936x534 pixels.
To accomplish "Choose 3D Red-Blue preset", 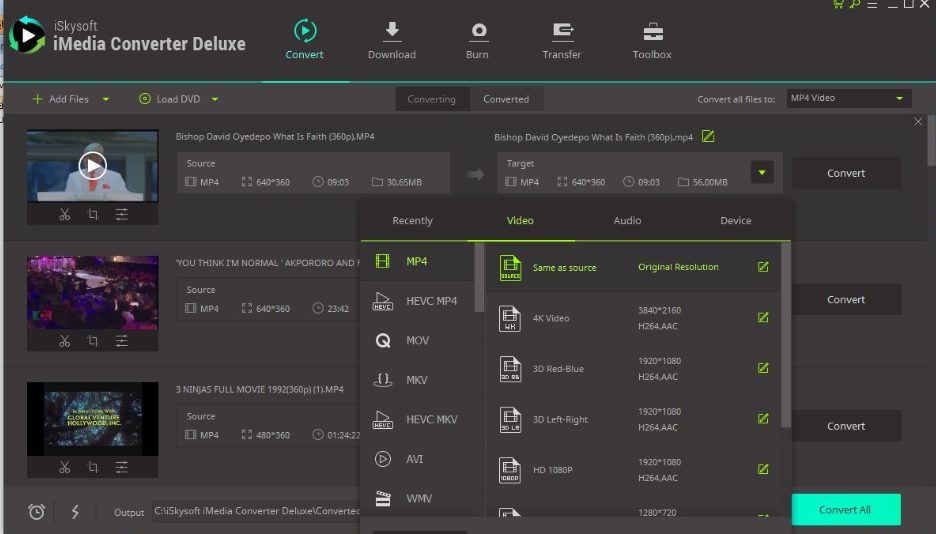I will 633,369.
